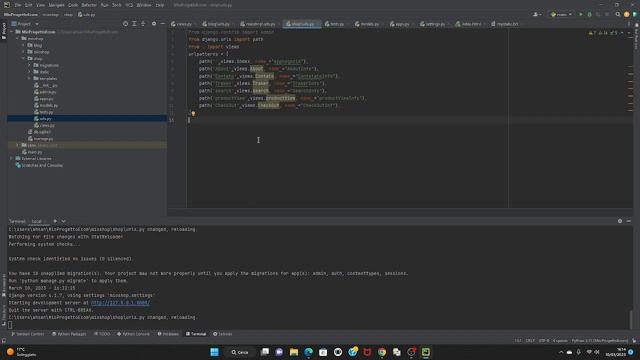Screen dimensions: 640x360
Task: Click the green Run button in toolbar
Action: coord(581,14)
